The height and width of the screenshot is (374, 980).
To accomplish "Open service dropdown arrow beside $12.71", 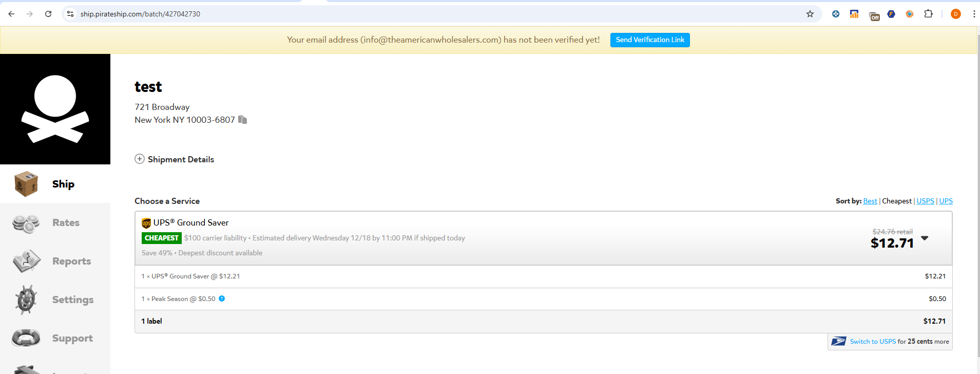I will click(925, 238).
